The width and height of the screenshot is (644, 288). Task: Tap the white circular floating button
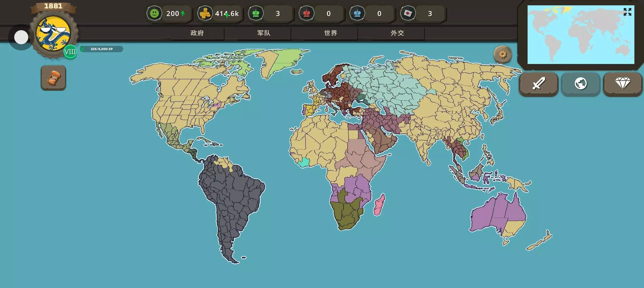(21, 37)
